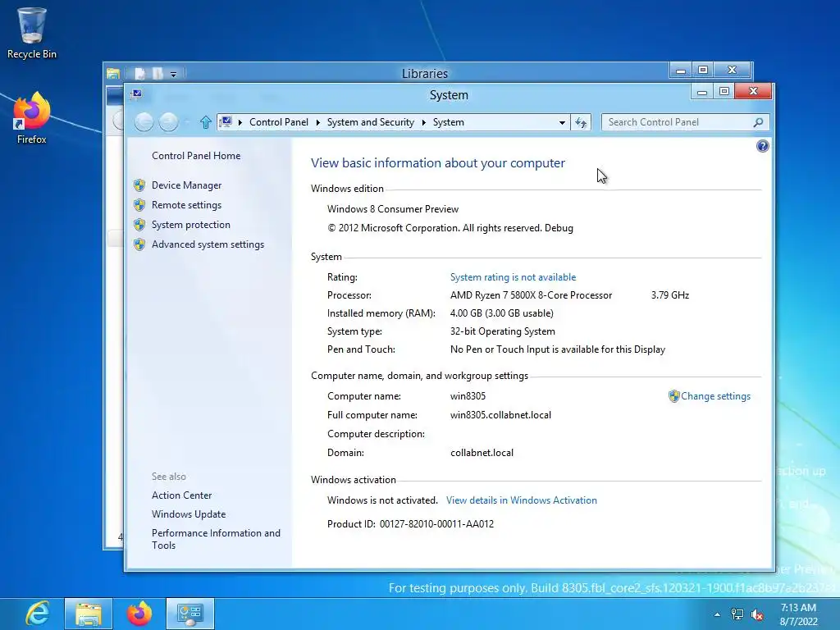Expand the arrow before Control Panel breadcrumb
This screenshot has width=840, height=630.
[240, 123]
